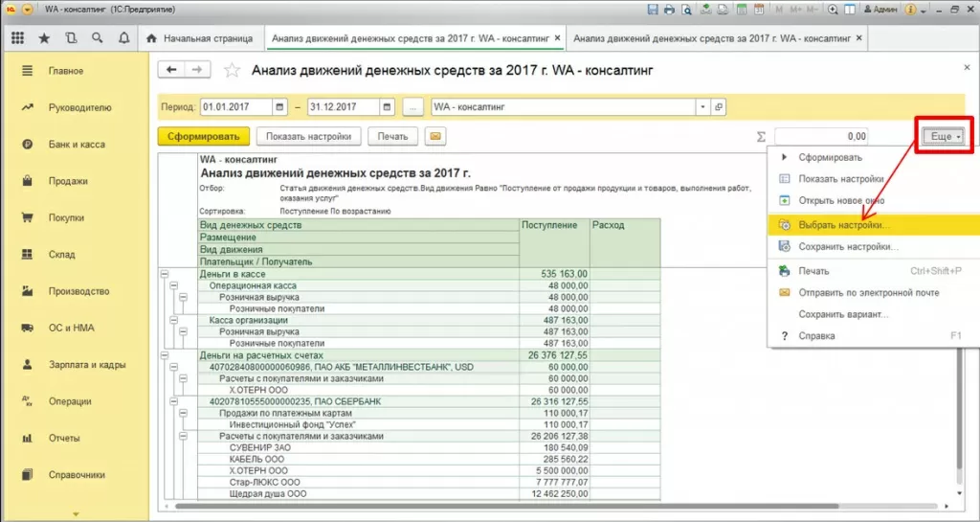Open Favorites with the star icon
The image size is (980, 522).
click(x=44, y=38)
